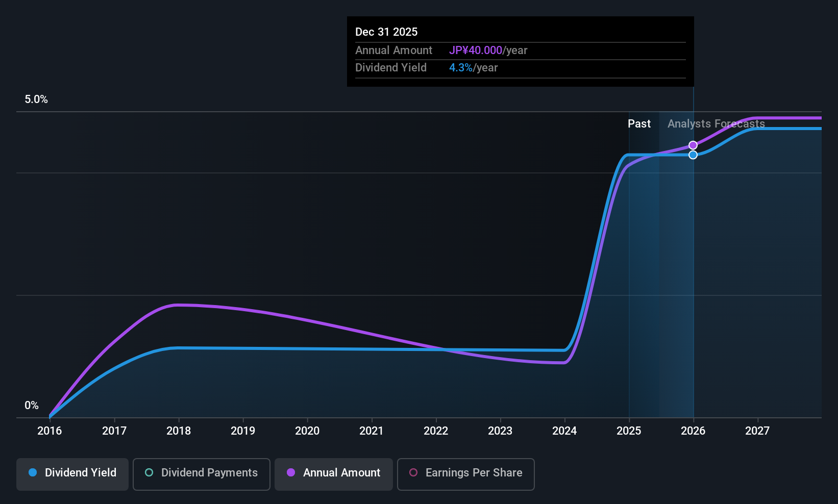Click the 2022 x-axis label
The width and height of the screenshot is (838, 504).
pos(436,431)
